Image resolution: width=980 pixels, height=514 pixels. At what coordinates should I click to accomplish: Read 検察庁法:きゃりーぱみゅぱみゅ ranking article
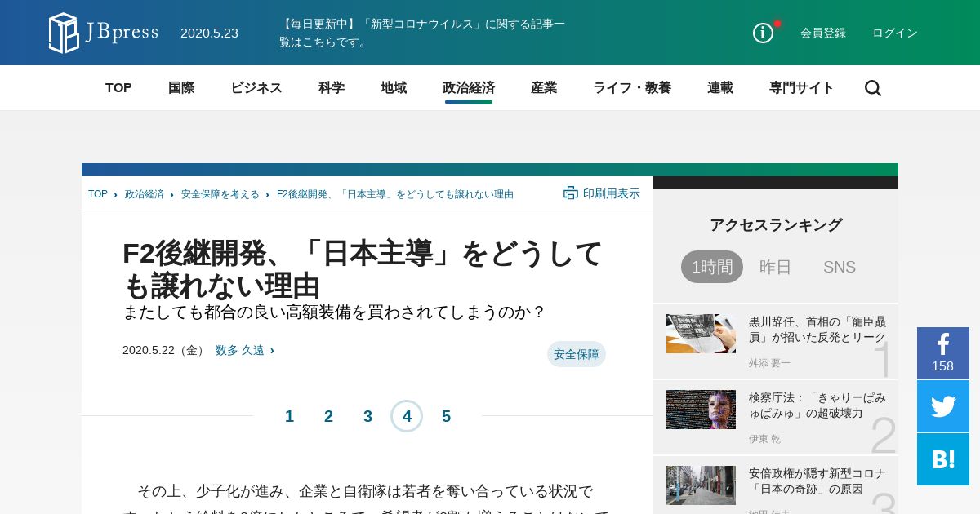(x=817, y=405)
